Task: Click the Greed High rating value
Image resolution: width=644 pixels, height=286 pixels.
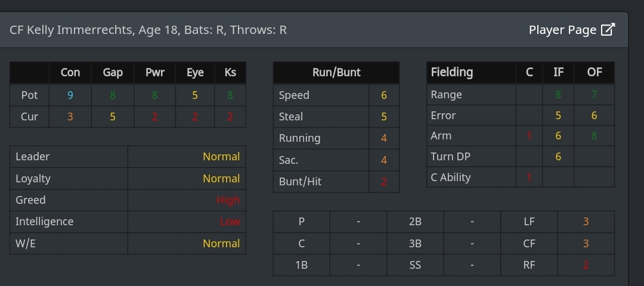Action: (x=228, y=200)
